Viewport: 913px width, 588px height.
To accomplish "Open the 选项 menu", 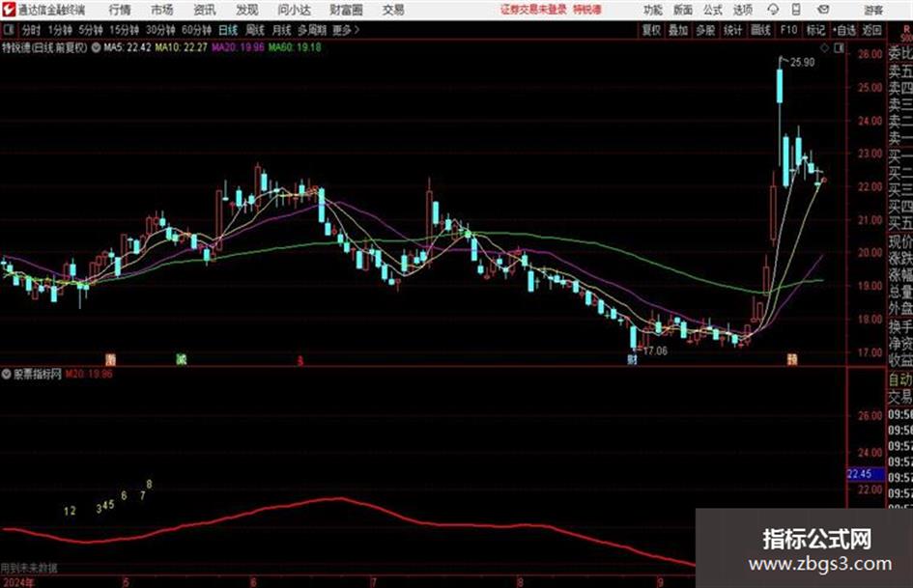I will [x=742, y=10].
